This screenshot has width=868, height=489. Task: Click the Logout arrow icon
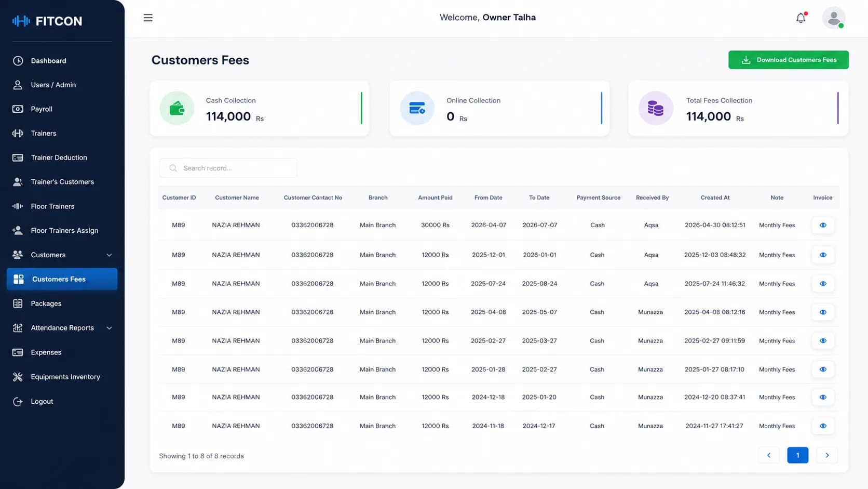pos(18,401)
